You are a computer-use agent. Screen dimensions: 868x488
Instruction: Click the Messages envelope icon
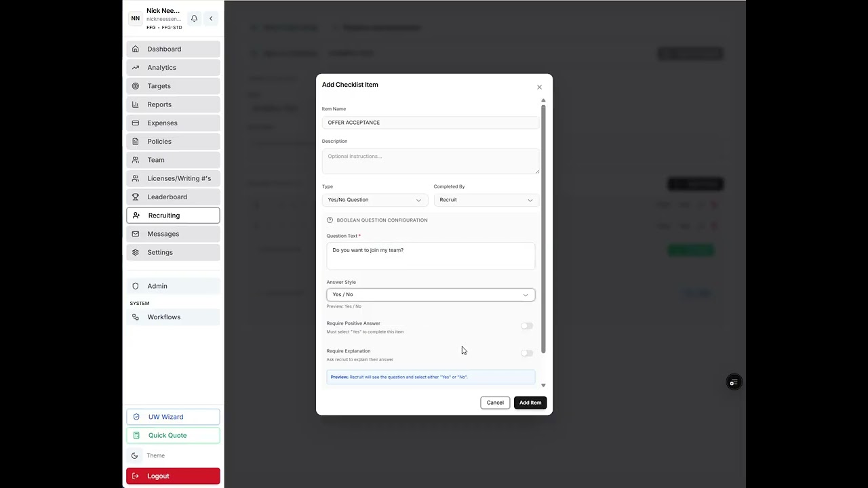click(x=136, y=234)
